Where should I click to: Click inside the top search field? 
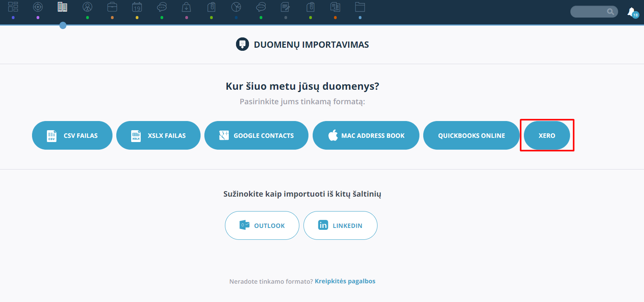point(594,12)
